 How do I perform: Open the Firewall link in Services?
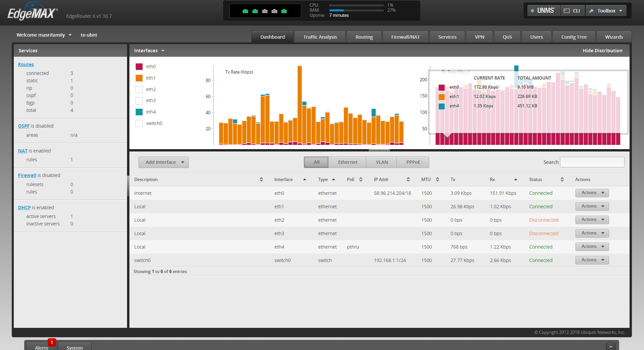pyautogui.click(x=27, y=175)
